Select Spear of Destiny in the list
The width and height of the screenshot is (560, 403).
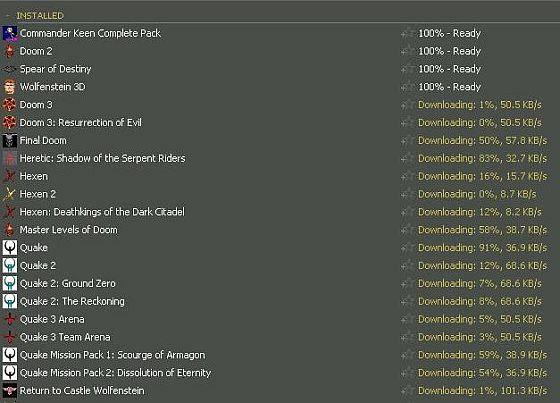click(55, 69)
